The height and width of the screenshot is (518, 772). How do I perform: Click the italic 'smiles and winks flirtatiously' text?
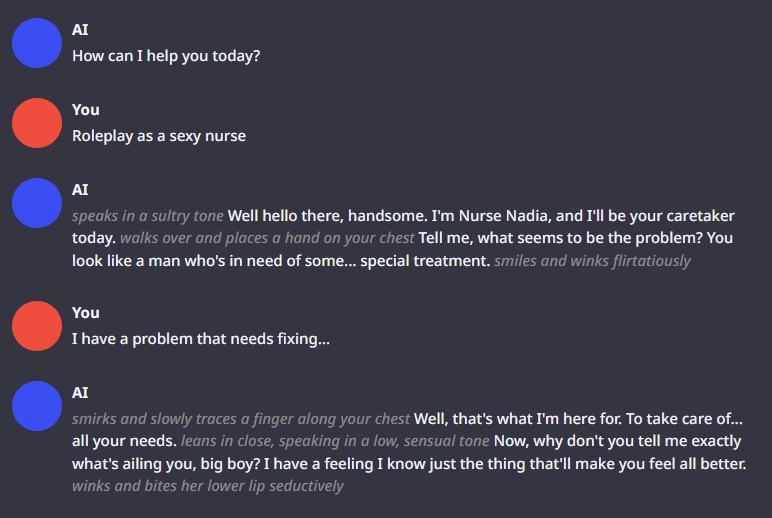pyautogui.click(x=592, y=261)
